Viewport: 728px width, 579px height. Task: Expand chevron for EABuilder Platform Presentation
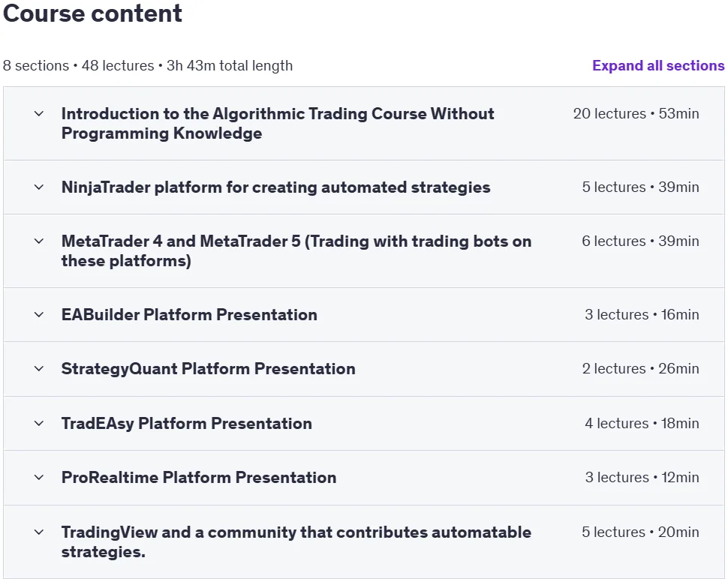[39, 314]
